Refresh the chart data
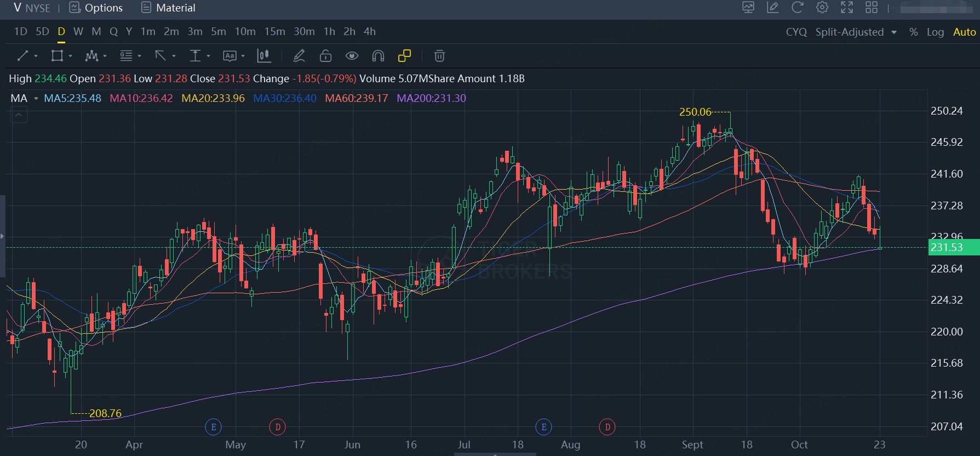 pyautogui.click(x=798, y=8)
